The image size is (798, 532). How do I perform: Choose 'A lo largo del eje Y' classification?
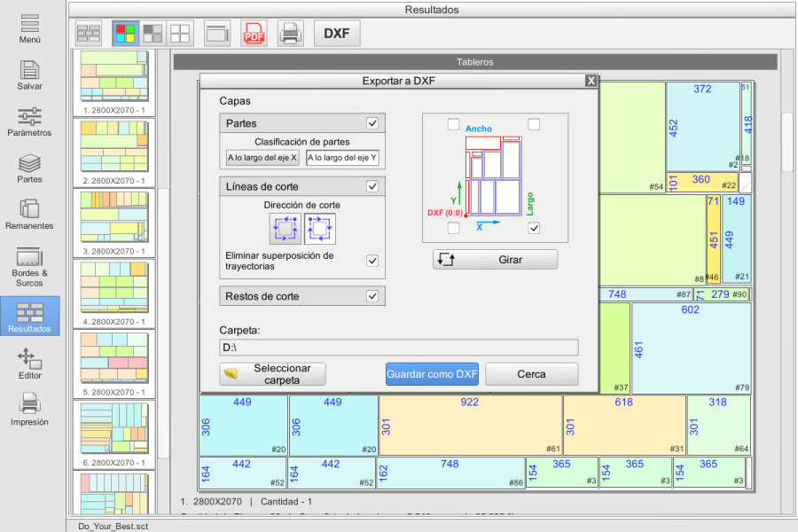click(x=342, y=158)
